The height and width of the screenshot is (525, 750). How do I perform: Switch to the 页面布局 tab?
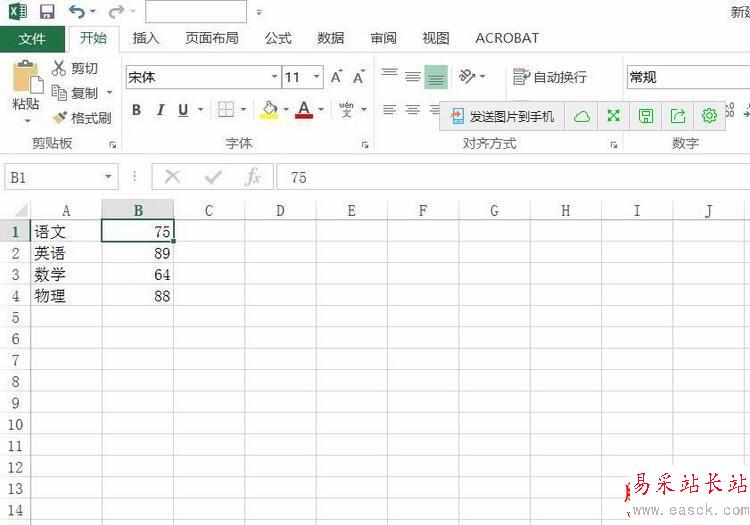[212, 38]
